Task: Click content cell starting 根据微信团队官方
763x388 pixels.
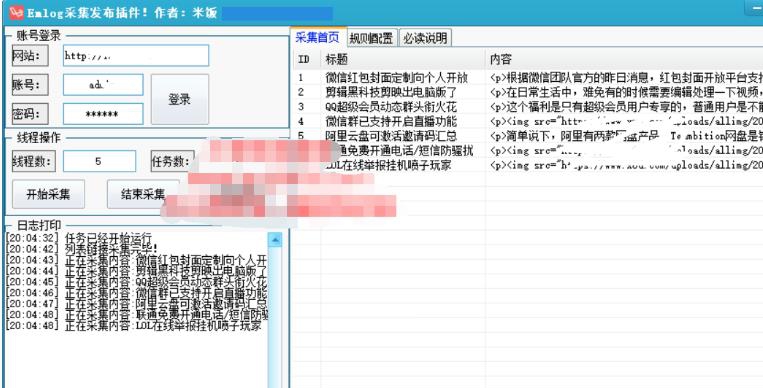Action: point(626,77)
